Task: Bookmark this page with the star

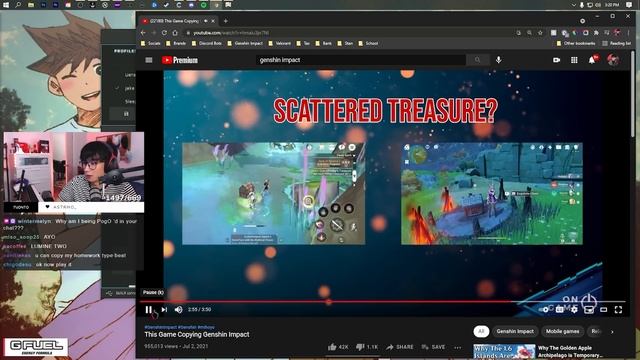Action: 540,33
